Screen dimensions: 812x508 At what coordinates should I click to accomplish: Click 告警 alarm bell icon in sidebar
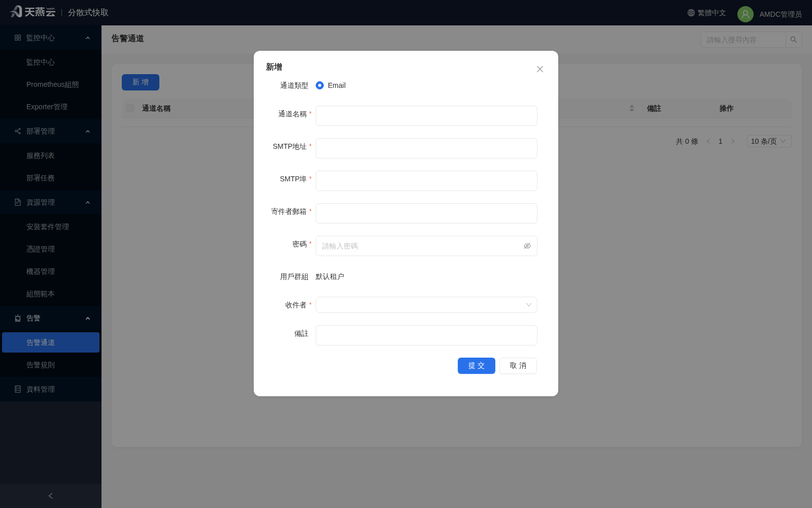point(18,318)
